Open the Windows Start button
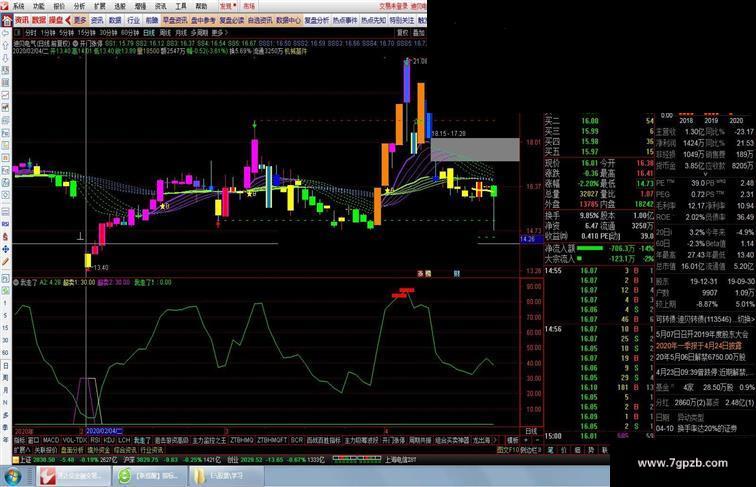The height and width of the screenshot is (487, 756). (x=12, y=476)
